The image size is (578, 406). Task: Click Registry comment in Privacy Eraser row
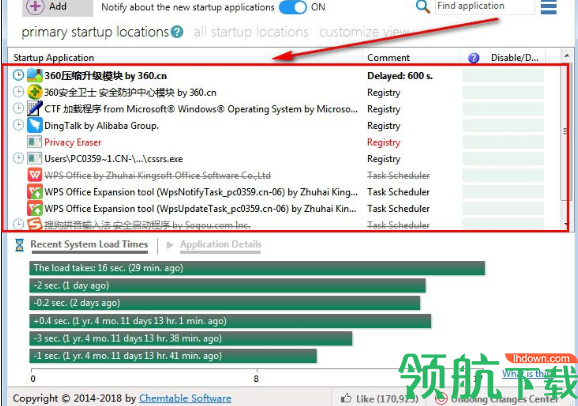pyautogui.click(x=383, y=142)
